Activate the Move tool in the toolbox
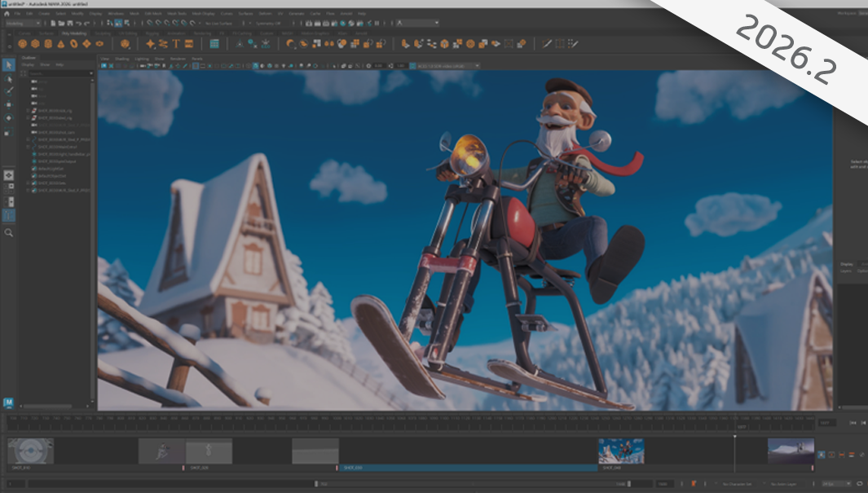 8,104
